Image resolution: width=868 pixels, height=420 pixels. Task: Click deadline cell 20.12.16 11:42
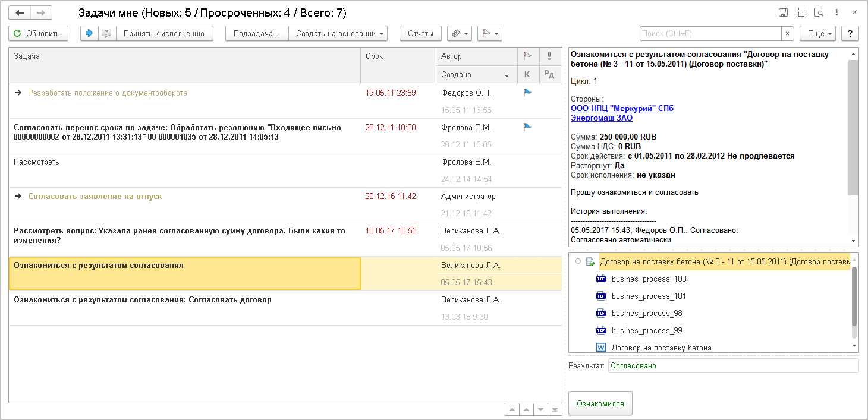(391, 196)
